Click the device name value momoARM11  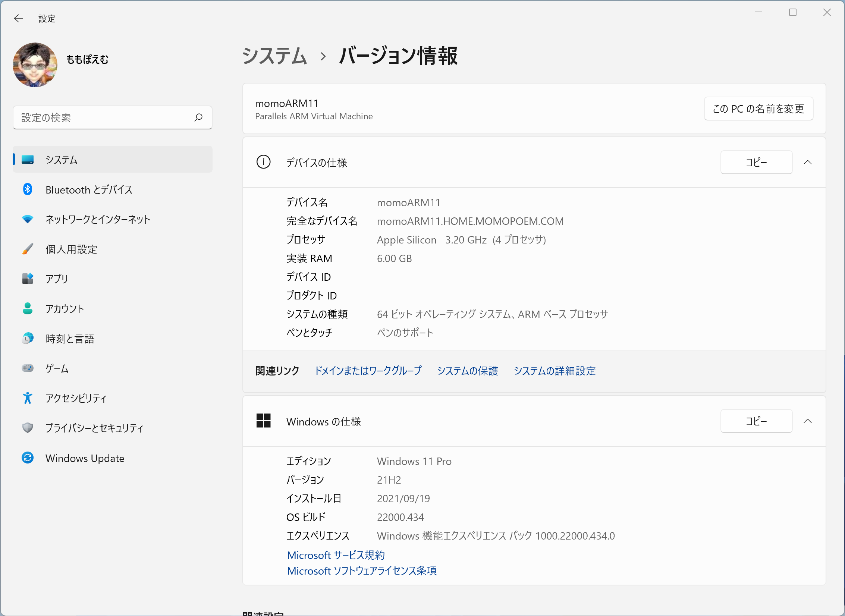(408, 202)
